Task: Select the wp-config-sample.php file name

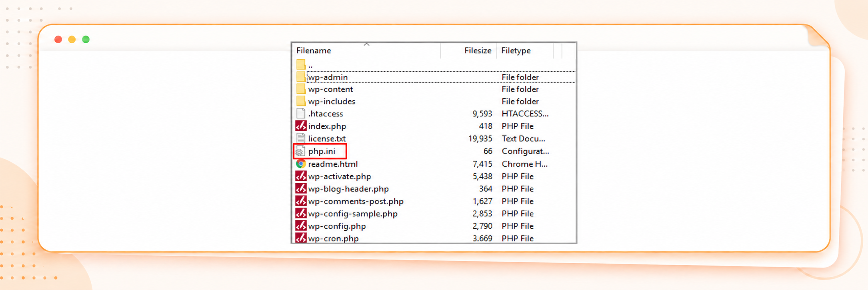Action: (353, 214)
